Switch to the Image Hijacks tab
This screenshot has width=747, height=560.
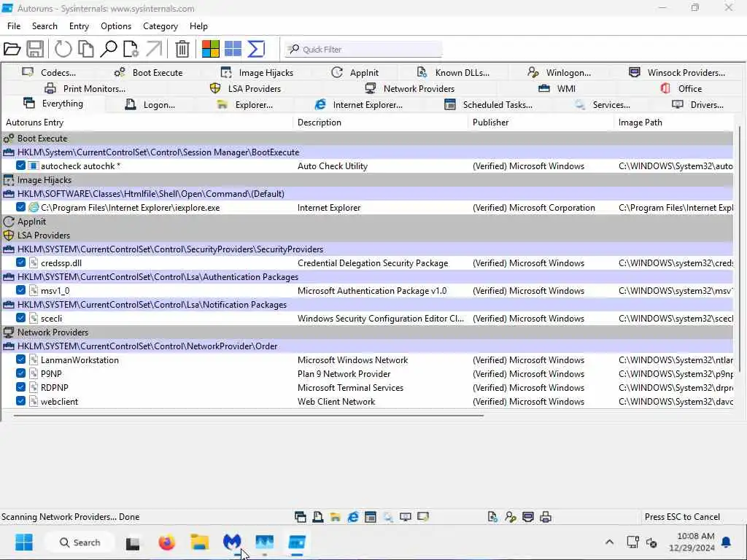pos(258,72)
